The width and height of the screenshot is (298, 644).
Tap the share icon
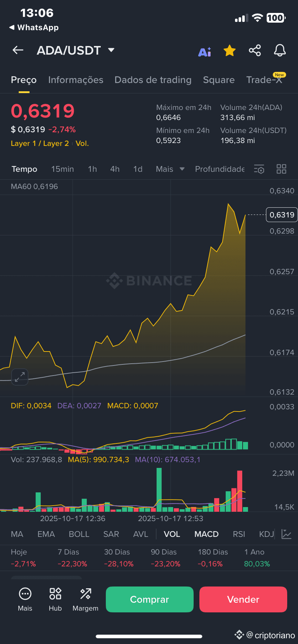pyautogui.click(x=255, y=50)
